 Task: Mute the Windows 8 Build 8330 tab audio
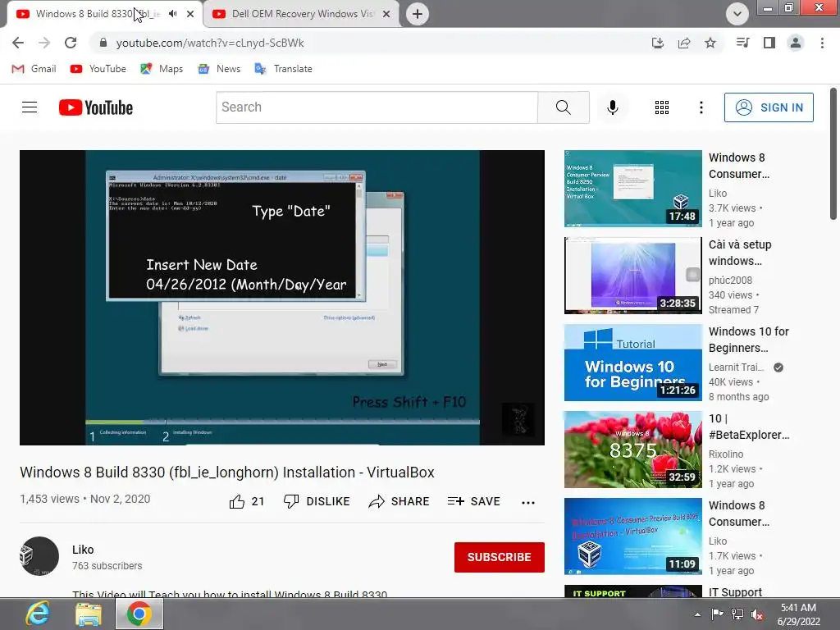click(x=172, y=14)
